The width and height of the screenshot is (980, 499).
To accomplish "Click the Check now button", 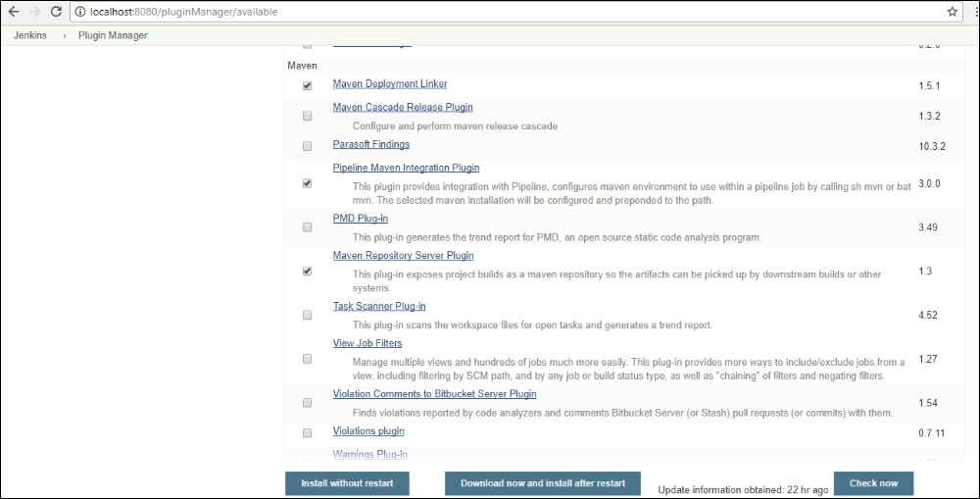I will (x=873, y=483).
